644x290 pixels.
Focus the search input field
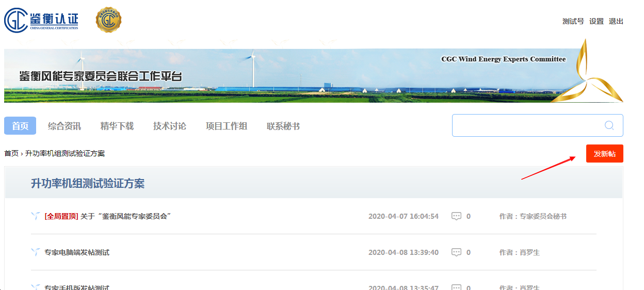pyautogui.click(x=526, y=125)
